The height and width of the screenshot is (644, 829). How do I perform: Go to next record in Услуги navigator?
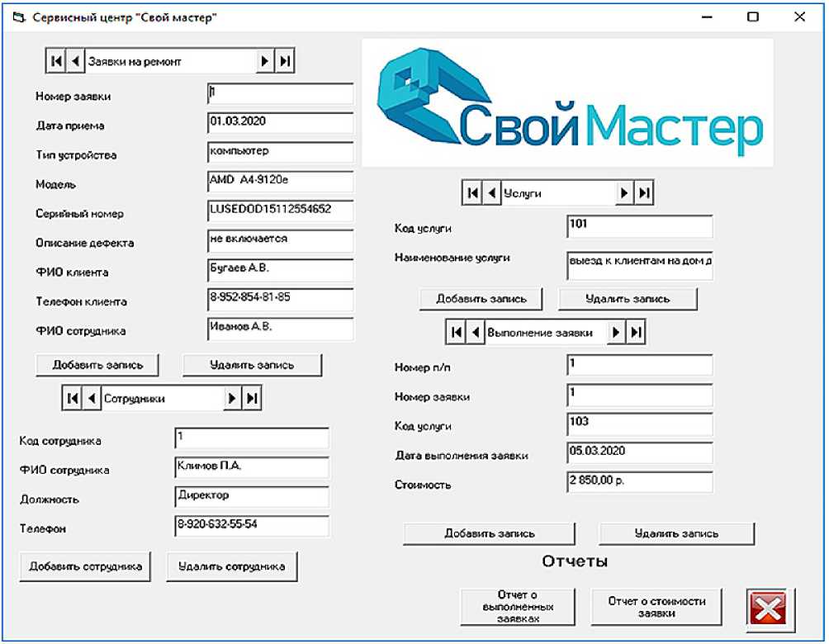624,193
